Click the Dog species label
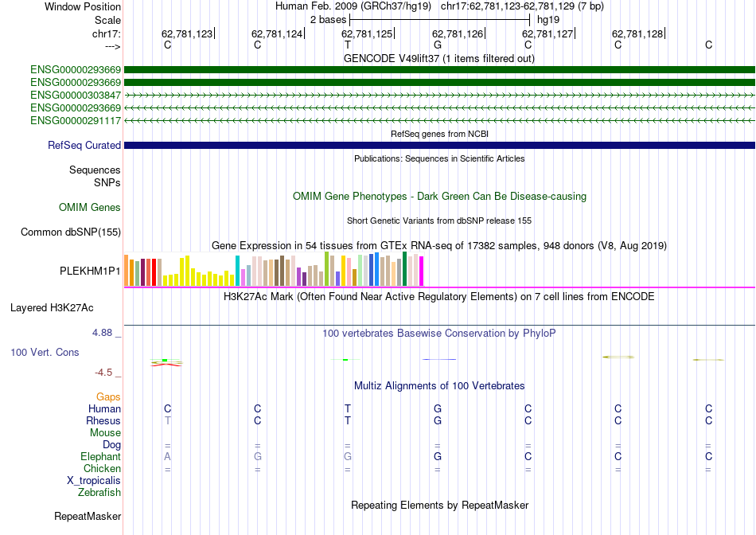756x535 pixels. 111,445
